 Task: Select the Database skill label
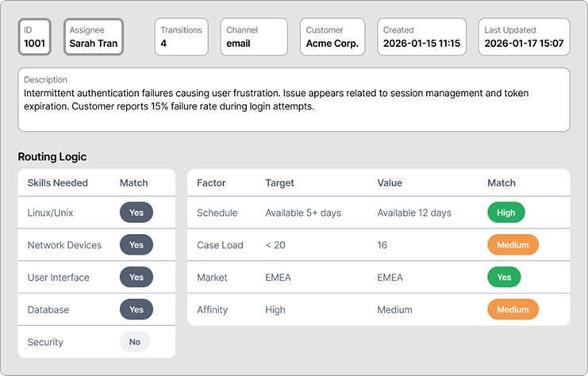point(48,309)
